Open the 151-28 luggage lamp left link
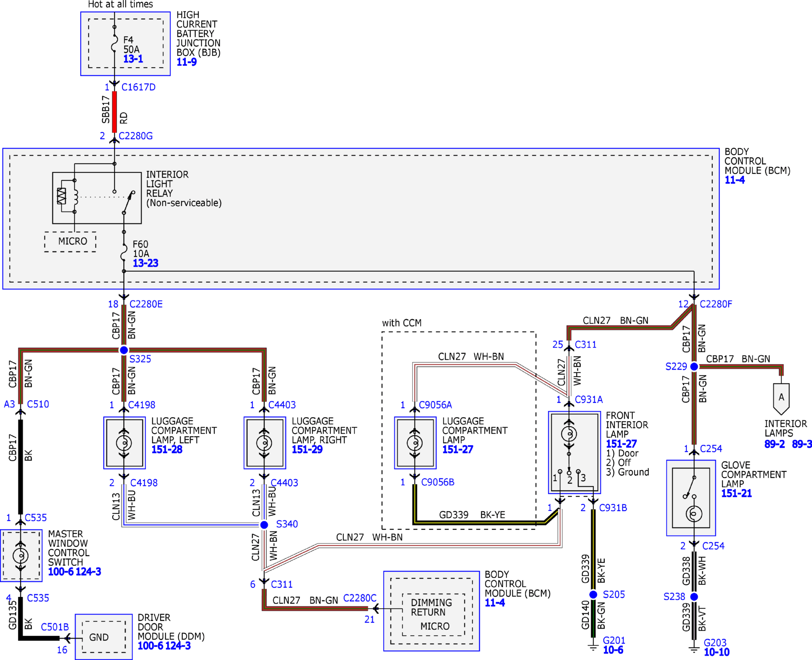Image resolution: width=812 pixels, height=660 pixels. point(167,450)
